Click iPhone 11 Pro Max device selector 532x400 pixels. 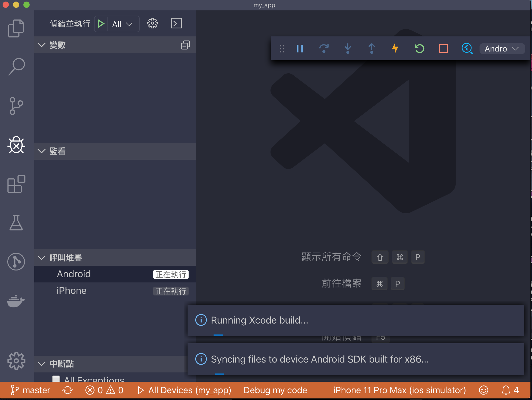click(x=399, y=390)
